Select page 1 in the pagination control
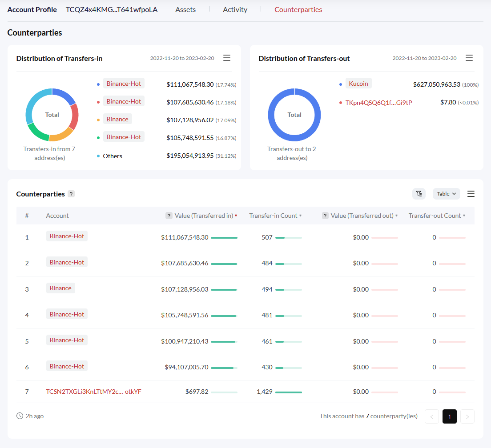Viewport: 491px width, 448px height. [449, 416]
